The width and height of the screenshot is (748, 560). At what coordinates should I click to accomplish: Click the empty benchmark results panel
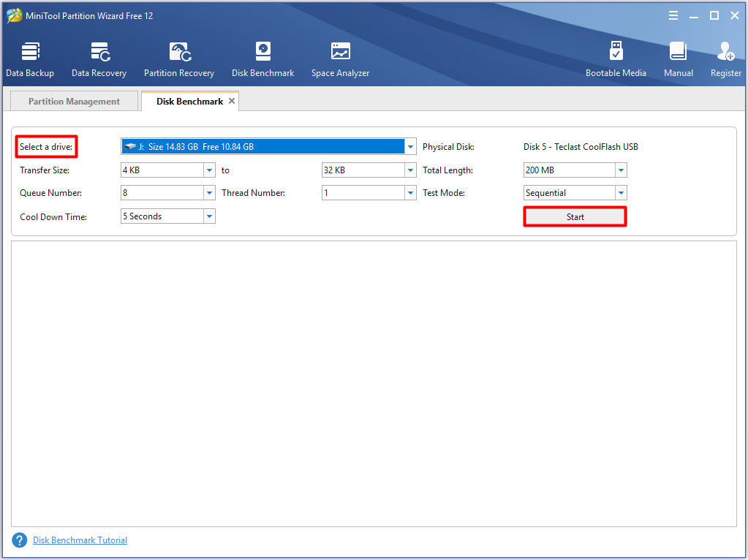click(374, 384)
